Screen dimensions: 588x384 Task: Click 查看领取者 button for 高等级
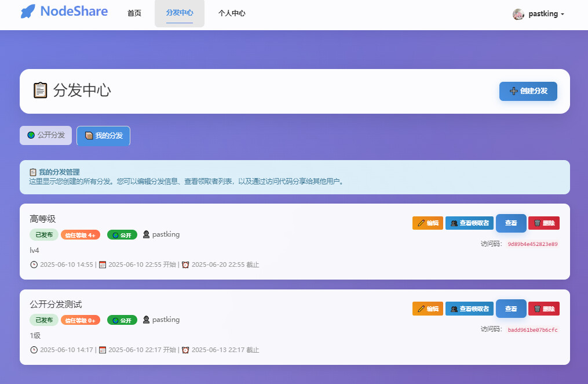(x=469, y=223)
